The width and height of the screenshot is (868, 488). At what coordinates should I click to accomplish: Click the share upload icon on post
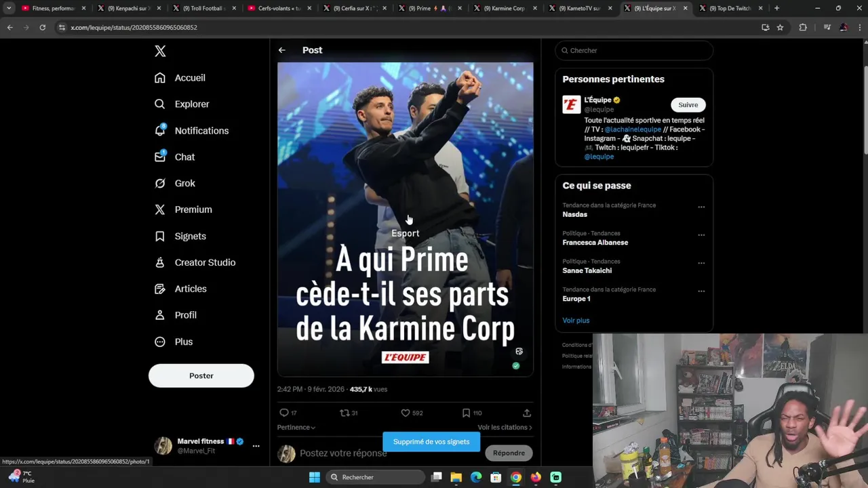coord(527,413)
